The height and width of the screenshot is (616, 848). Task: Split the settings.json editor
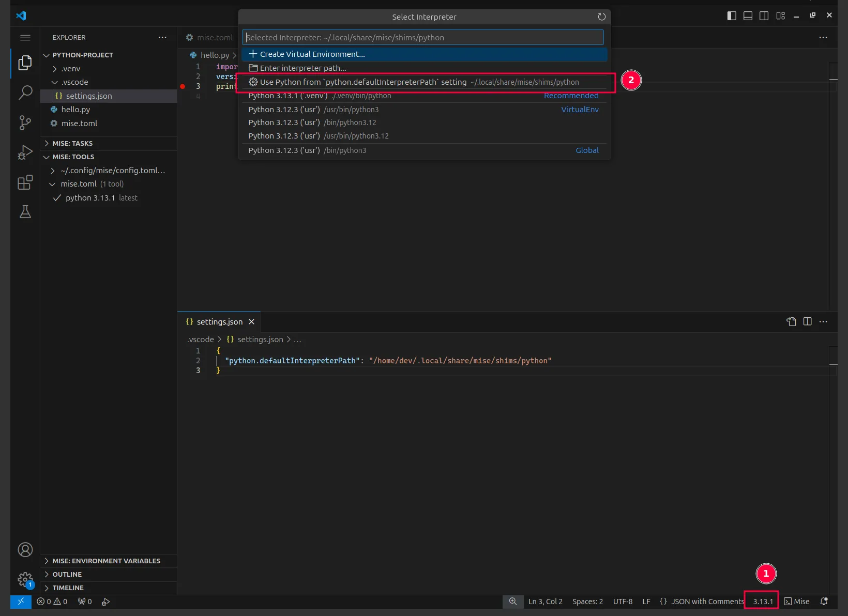pos(807,321)
